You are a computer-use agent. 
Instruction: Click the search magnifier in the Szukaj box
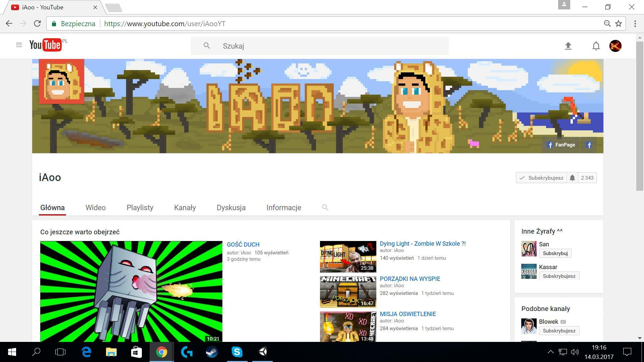pos(207,46)
